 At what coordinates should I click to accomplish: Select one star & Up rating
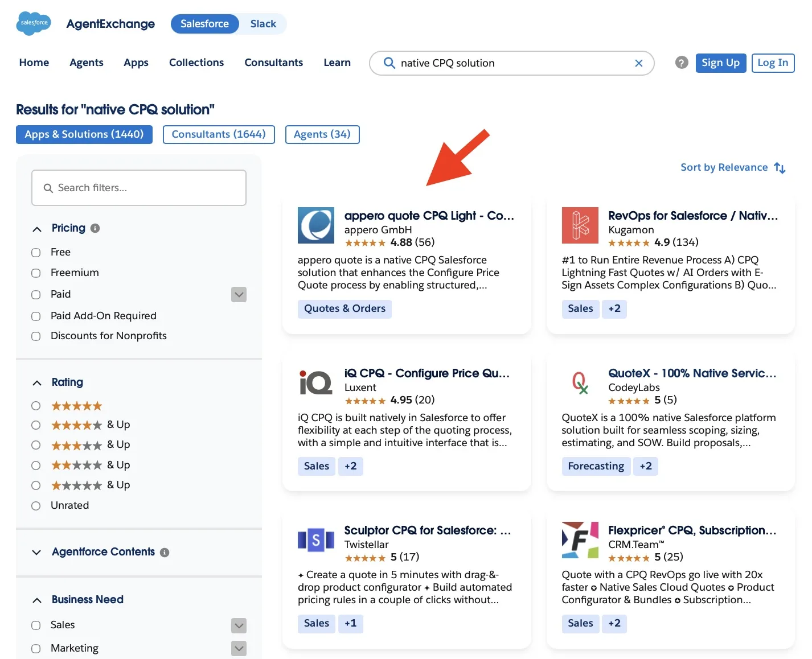pyautogui.click(x=36, y=485)
